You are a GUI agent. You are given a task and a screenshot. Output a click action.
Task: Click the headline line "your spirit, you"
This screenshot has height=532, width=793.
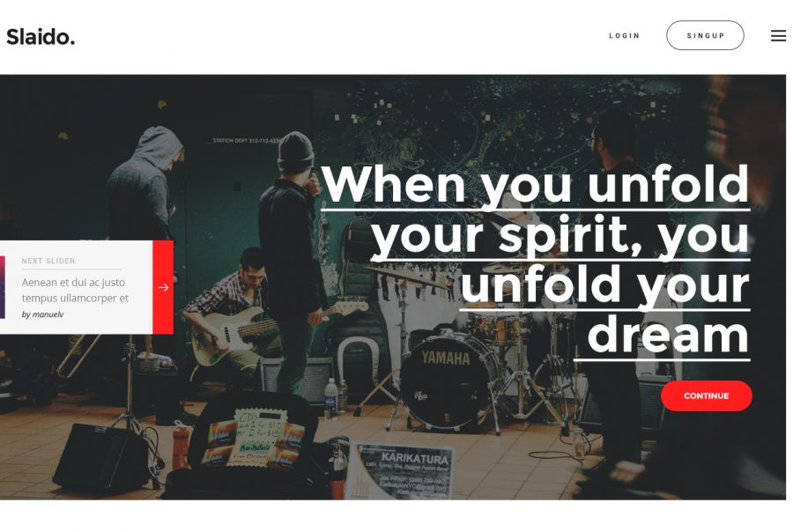click(560, 234)
